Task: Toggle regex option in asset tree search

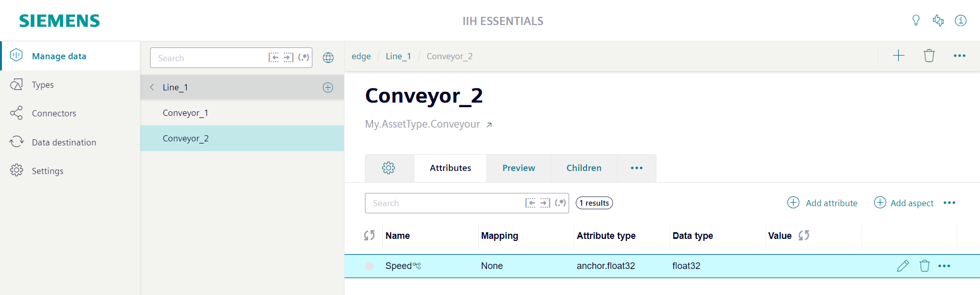Action: [x=304, y=58]
